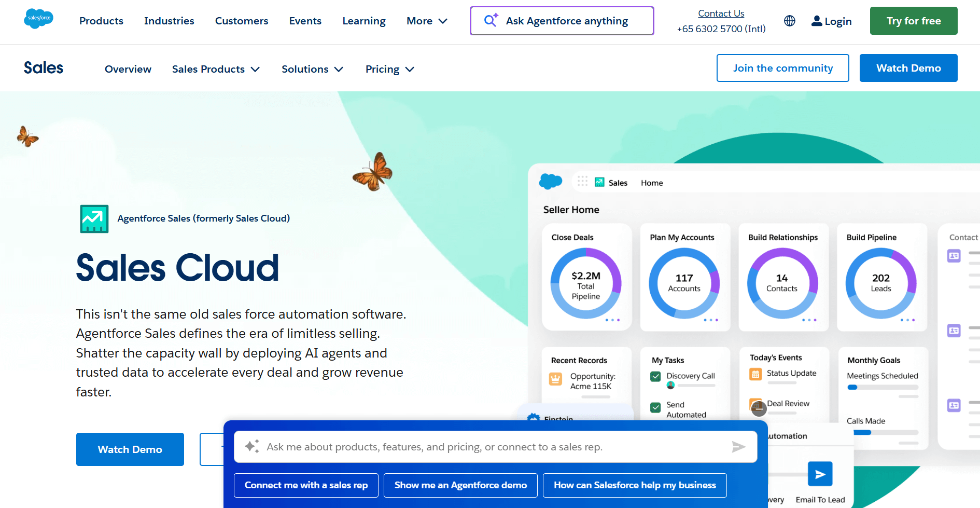Screen dimensions: 980x508
Task: Go to the Overview tab in the Sales sub-navigation
Action: coord(128,69)
